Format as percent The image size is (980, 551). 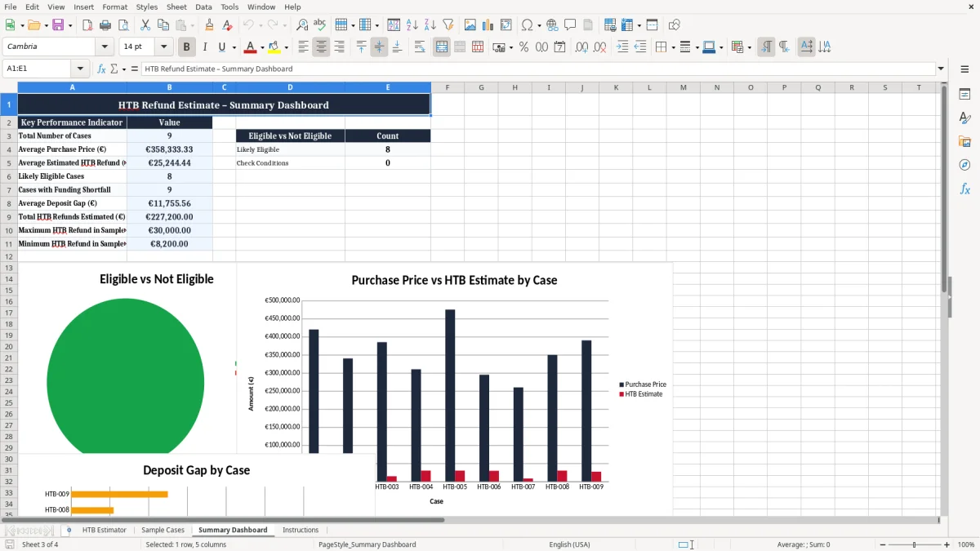523,47
